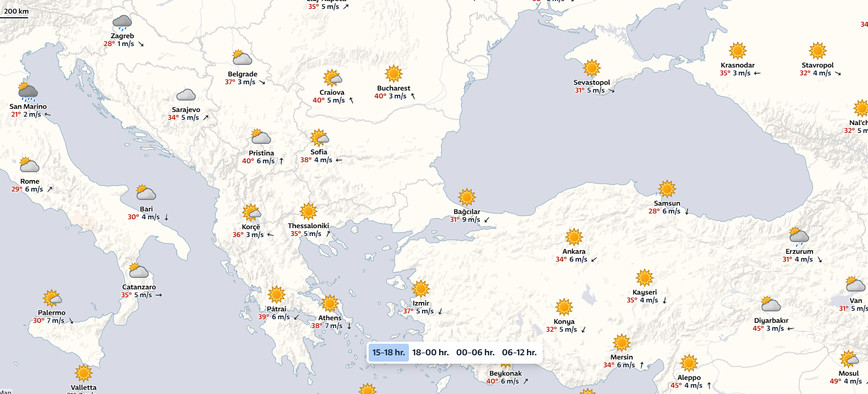This screenshot has height=394, width=868.
Task: Click the weather icon above Mosul
Action: 849,359
